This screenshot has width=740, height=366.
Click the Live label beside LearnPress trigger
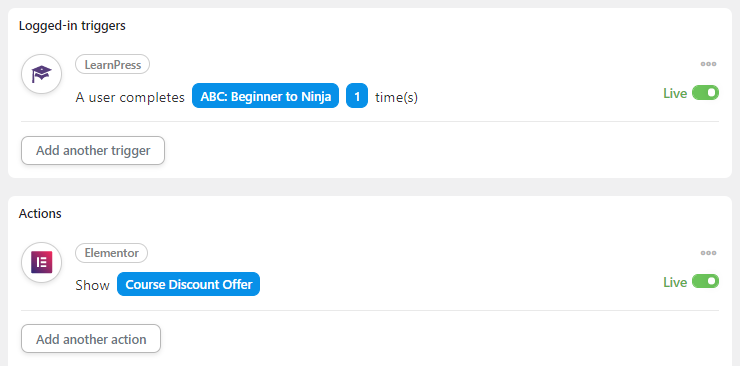(x=675, y=93)
